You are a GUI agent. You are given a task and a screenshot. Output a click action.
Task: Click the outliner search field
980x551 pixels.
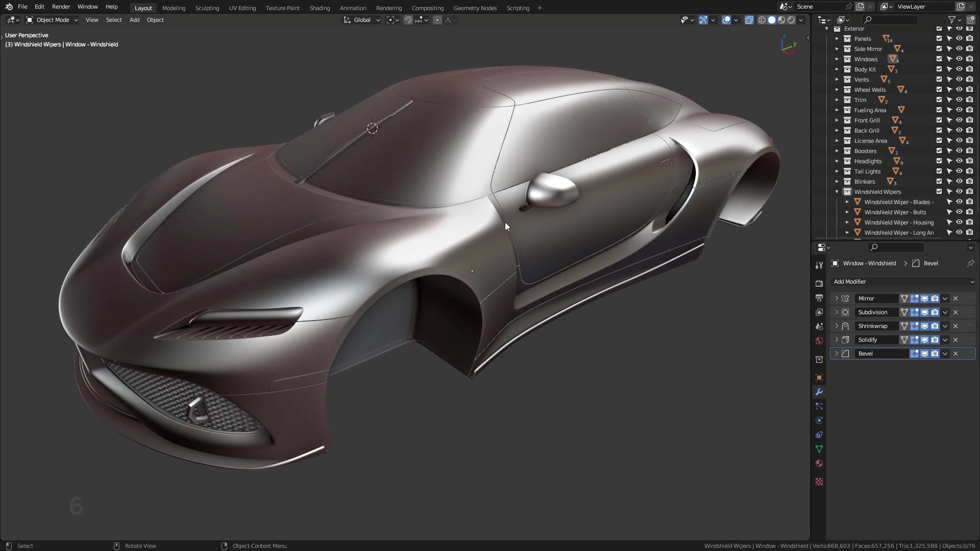(x=890, y=20)
